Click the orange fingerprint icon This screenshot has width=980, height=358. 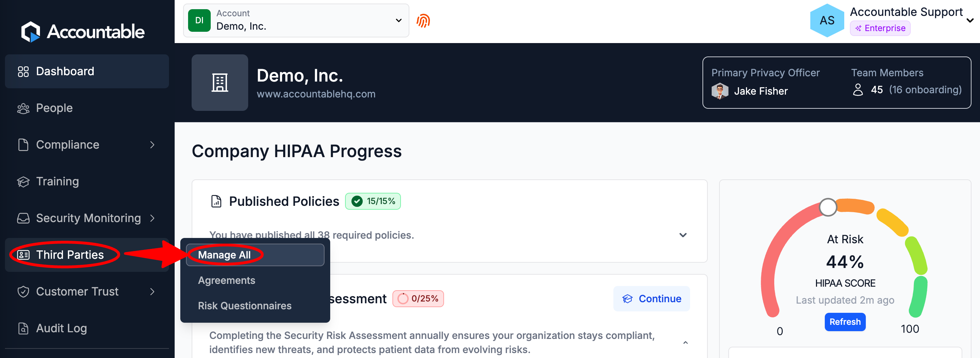coord(423,20)
